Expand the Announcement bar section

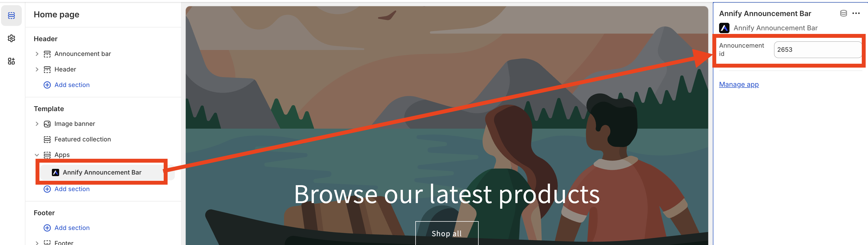tap(37, 54)
